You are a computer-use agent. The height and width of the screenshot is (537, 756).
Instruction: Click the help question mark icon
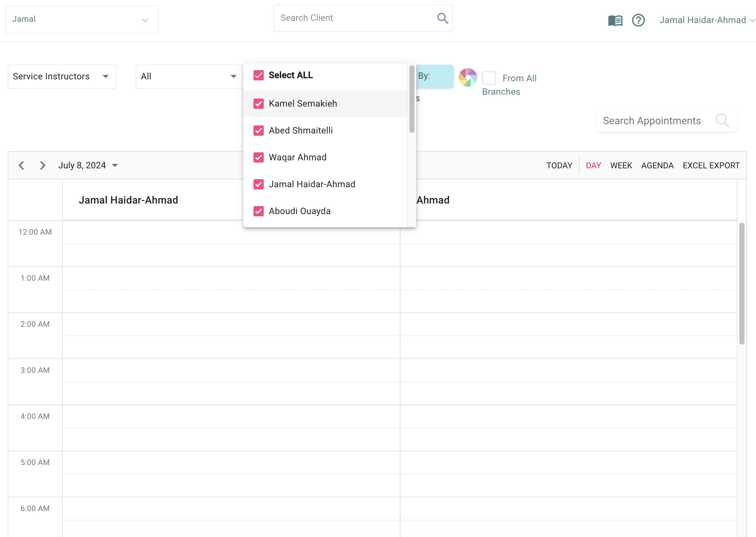click(x=638, y=20)
